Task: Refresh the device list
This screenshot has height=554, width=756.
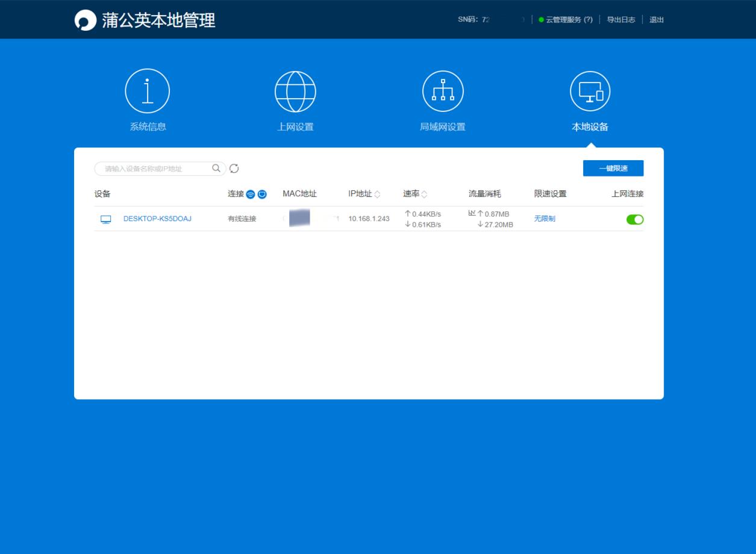Action: click(x=233, y=169)
